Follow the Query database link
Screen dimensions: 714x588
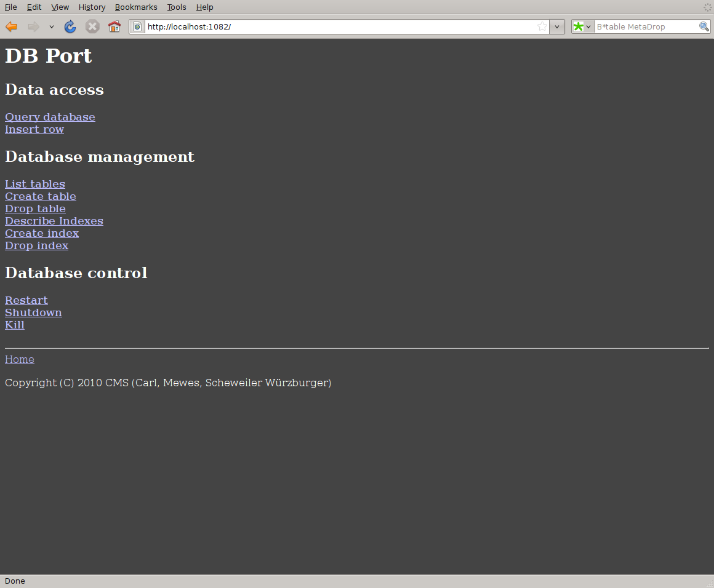point(50,117)
